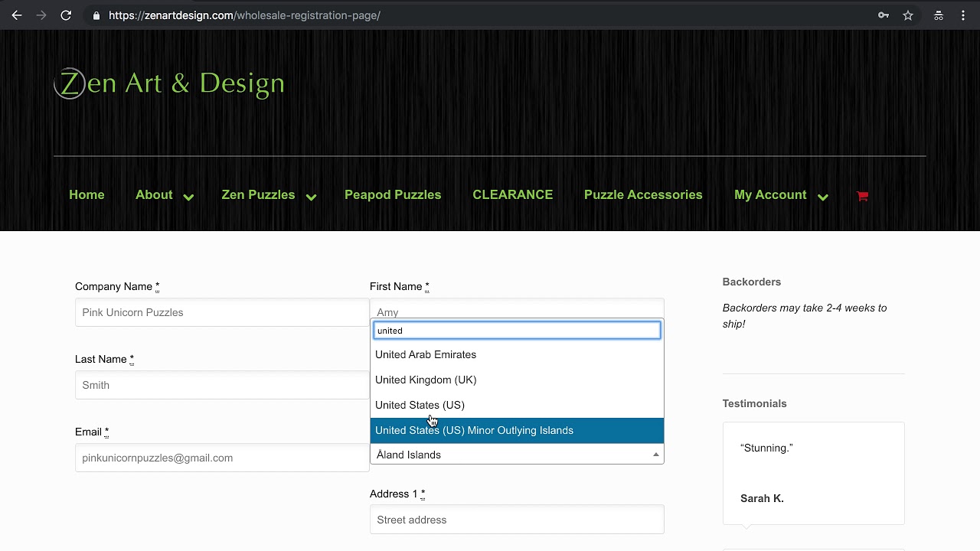Viewport: 980px width, 551px height.
Task: Click the Email label
Action: tap(92, 432)
